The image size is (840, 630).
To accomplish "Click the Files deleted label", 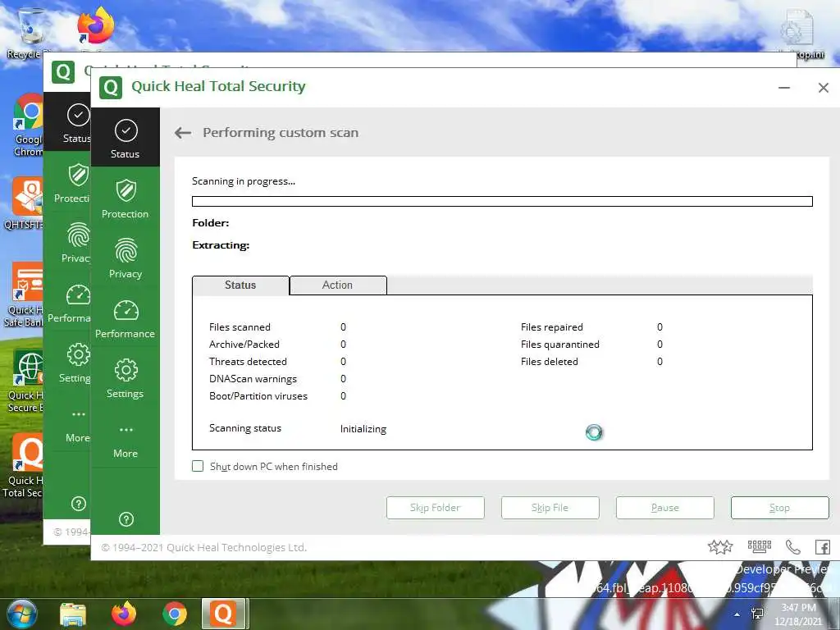I will click(549, 361).
